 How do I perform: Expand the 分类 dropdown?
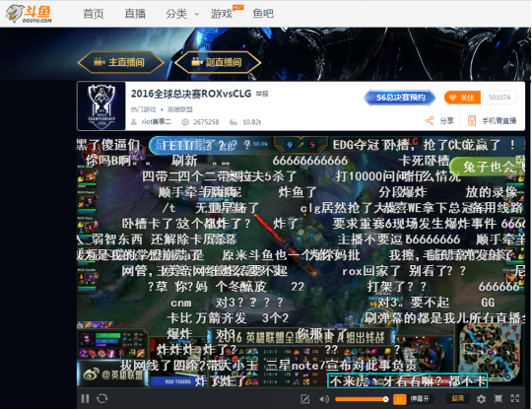click(x=182, y=14)
